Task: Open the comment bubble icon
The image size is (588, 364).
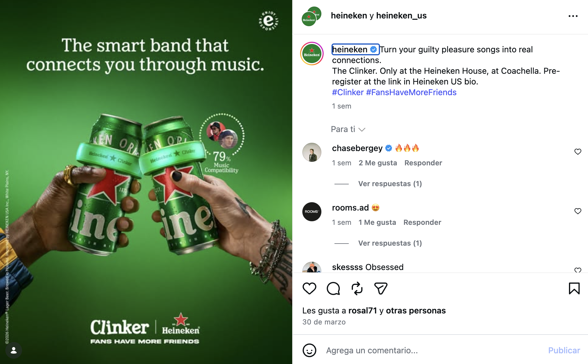Action: click(x=333, y=288)
